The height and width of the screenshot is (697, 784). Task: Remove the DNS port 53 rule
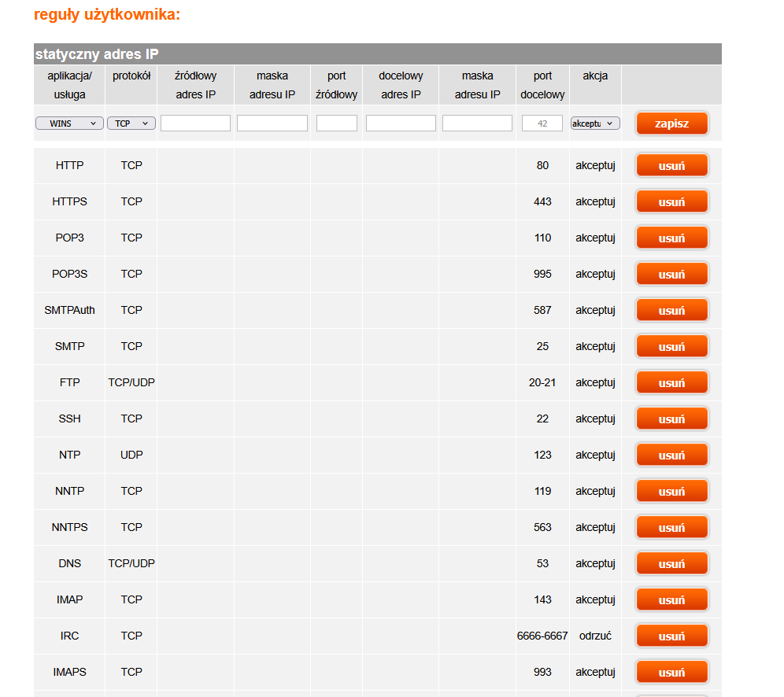click(x=671, y=564)
